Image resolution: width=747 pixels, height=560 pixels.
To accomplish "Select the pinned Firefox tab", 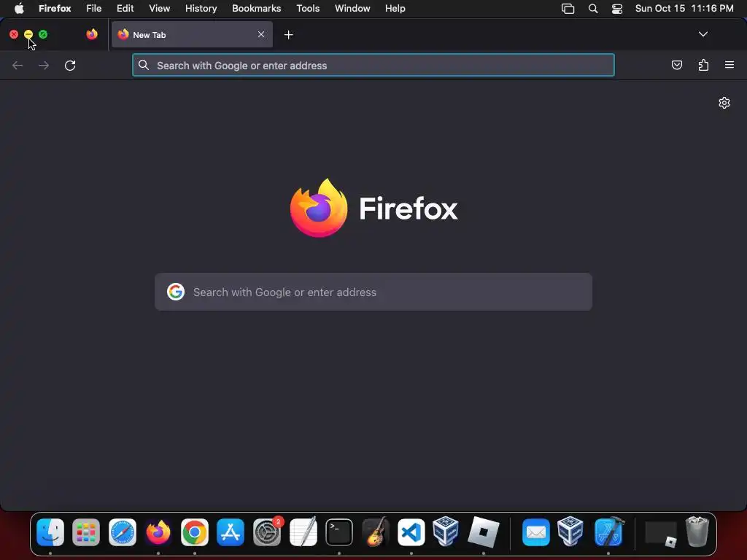I will tap(92, 34).
